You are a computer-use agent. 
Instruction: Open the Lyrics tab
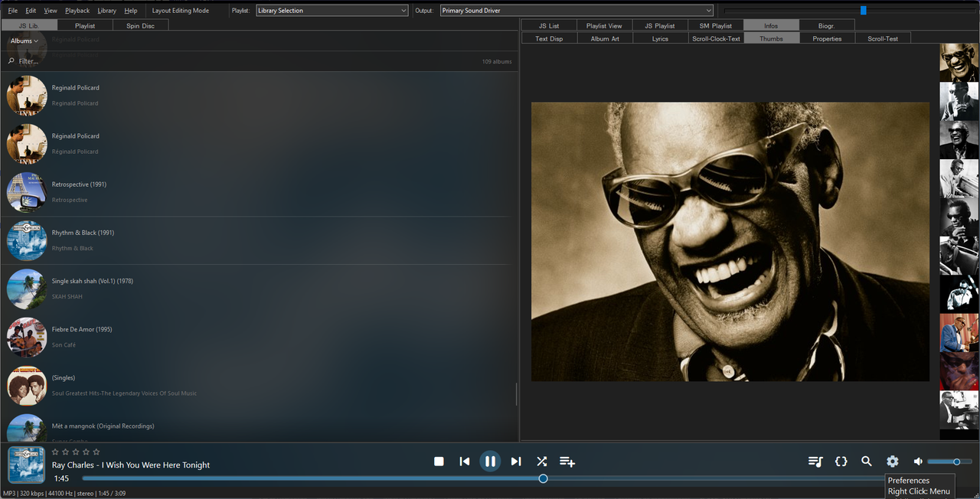click(x=660, y=38)
